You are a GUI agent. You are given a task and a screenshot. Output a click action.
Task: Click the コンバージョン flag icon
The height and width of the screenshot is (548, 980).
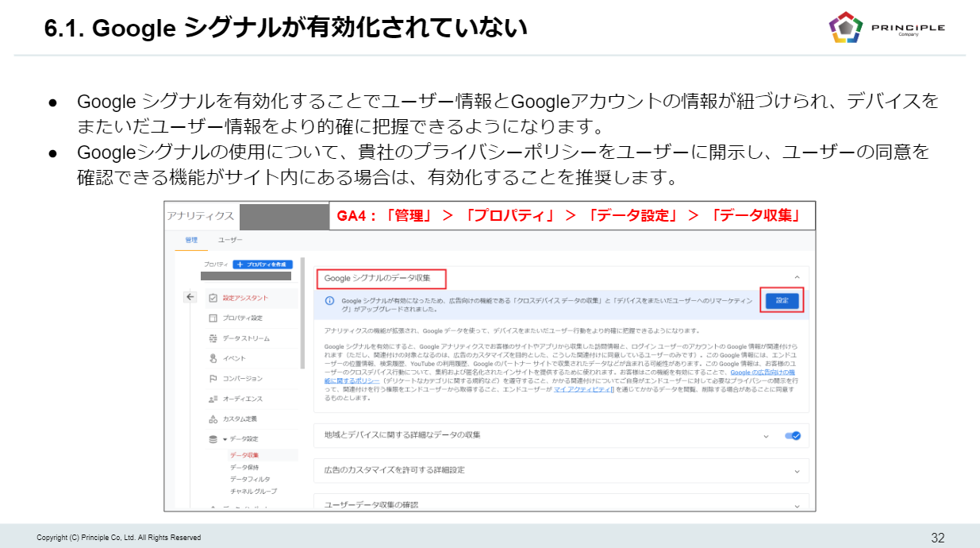[x=213, y=379]
